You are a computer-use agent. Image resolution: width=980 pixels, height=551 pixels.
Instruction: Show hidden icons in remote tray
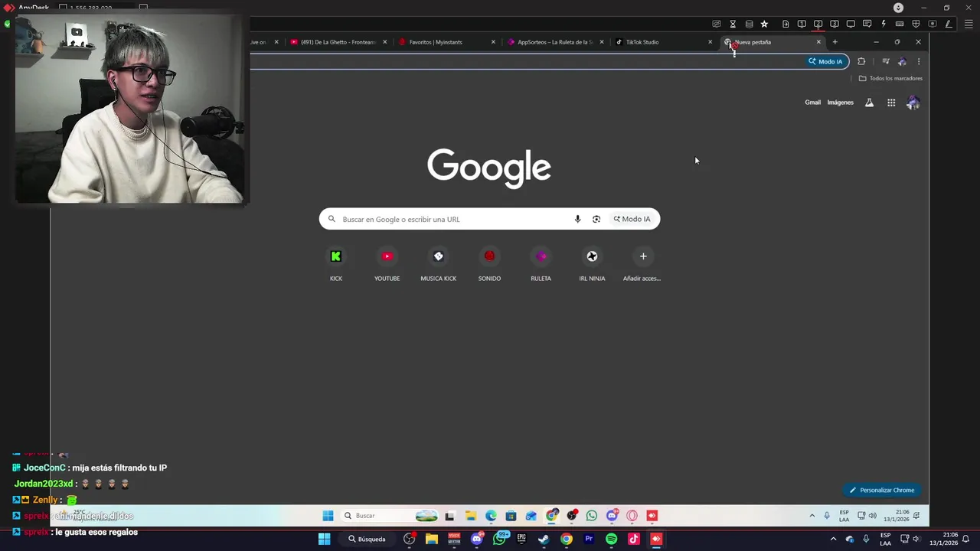tap(812, 516)
